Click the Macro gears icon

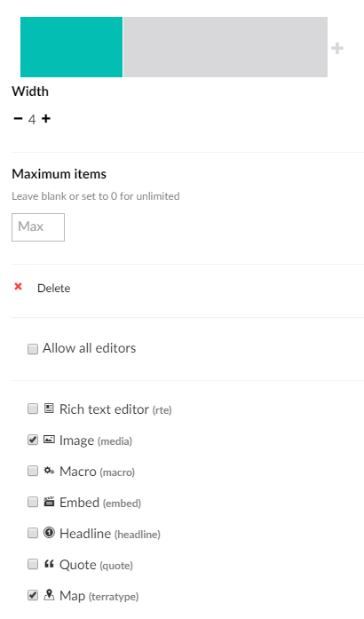[49, 471]
